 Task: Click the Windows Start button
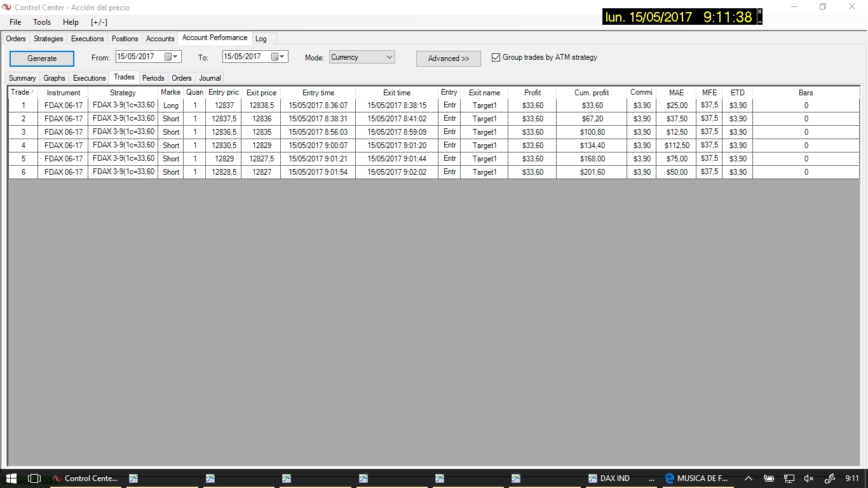(11, 478)
